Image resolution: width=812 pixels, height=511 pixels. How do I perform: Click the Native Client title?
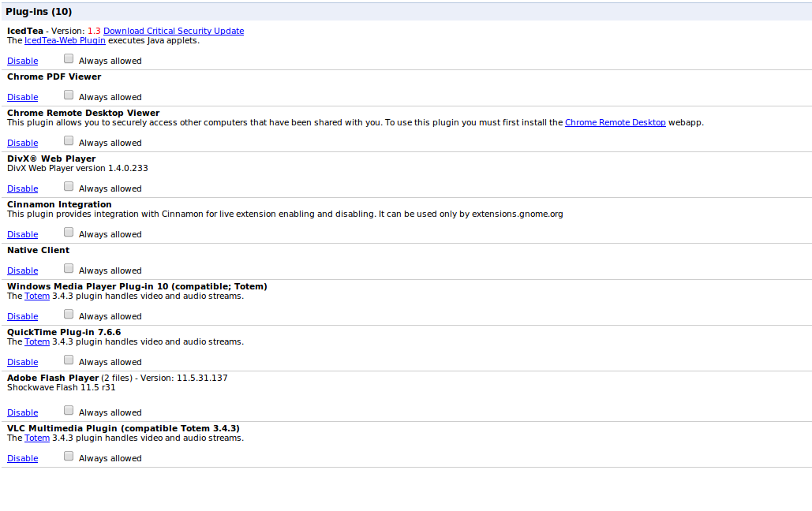(x=39, y=250)
